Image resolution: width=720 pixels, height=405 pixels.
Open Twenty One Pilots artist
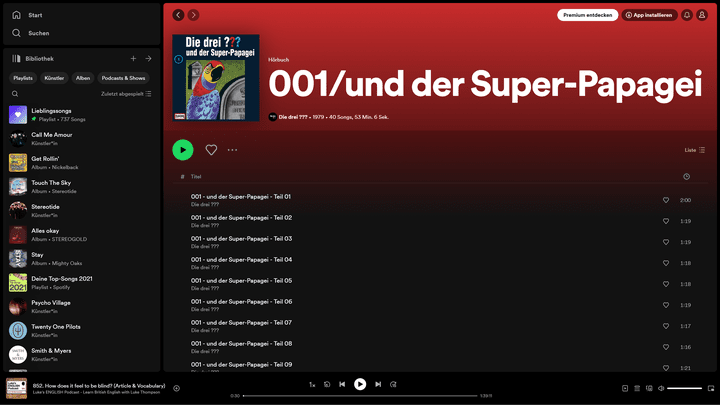pyautogui.click(x=82, y=331)
